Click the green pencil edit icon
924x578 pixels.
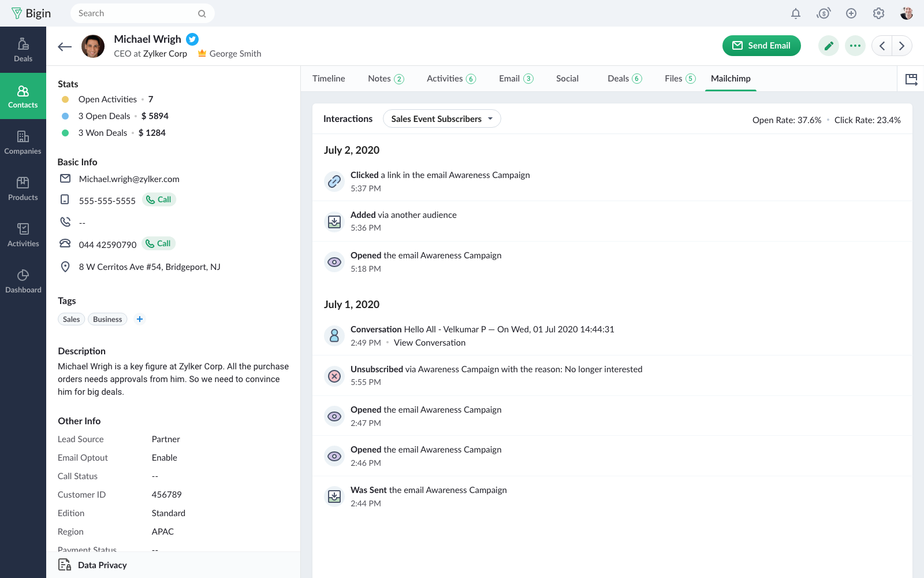828,46
